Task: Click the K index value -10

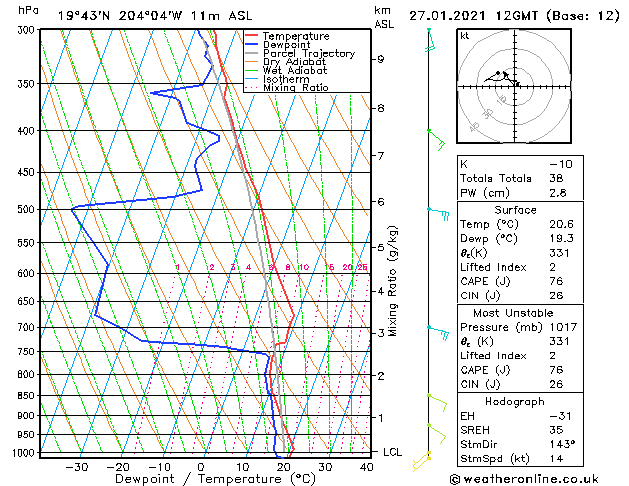Action: click(x=561, y=164)
